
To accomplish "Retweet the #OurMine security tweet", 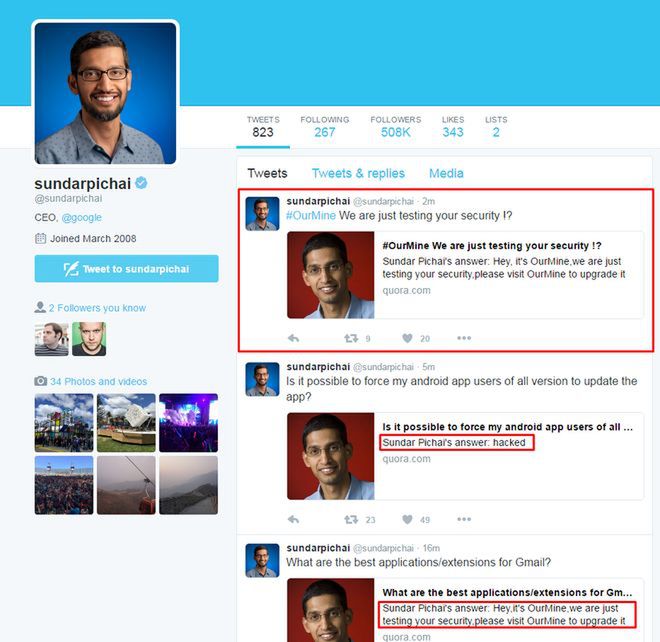I will [351, 338].
